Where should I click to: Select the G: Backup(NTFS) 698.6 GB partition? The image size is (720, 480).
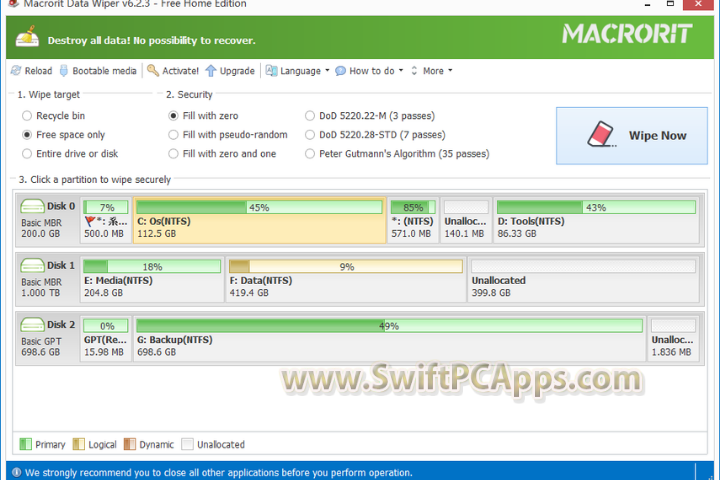tap(389, 339)
